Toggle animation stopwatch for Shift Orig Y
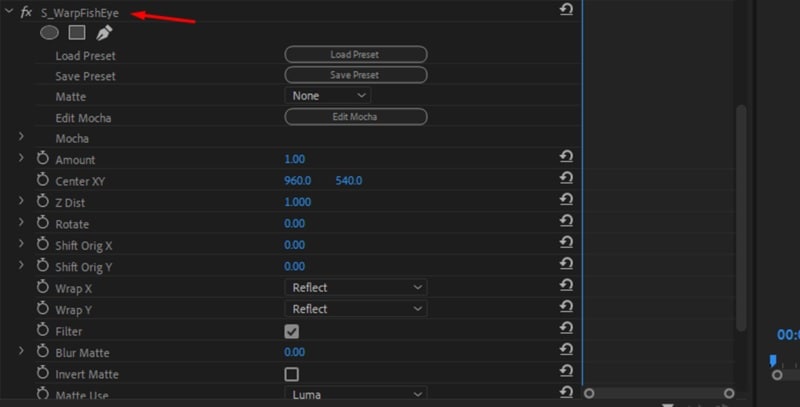 pos(43,266)
